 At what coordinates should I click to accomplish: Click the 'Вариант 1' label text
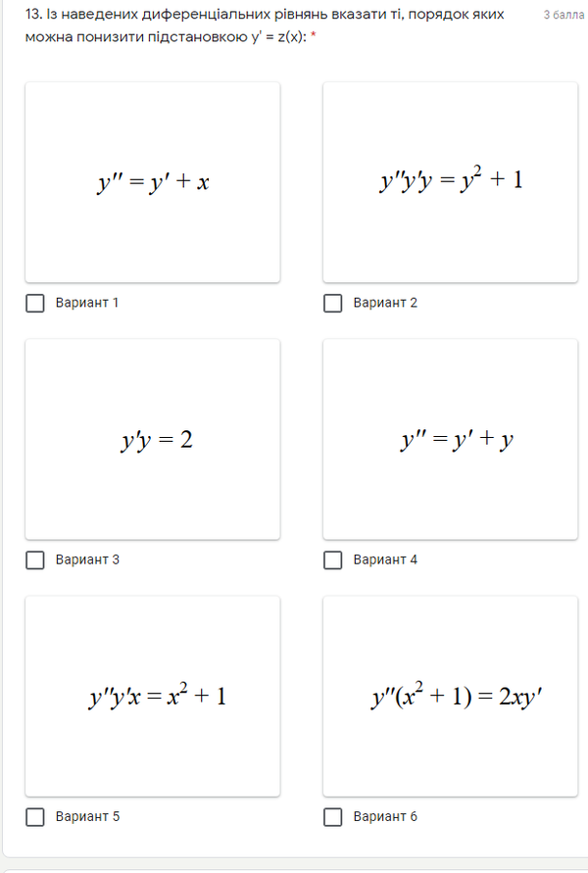tap(87, 303)
